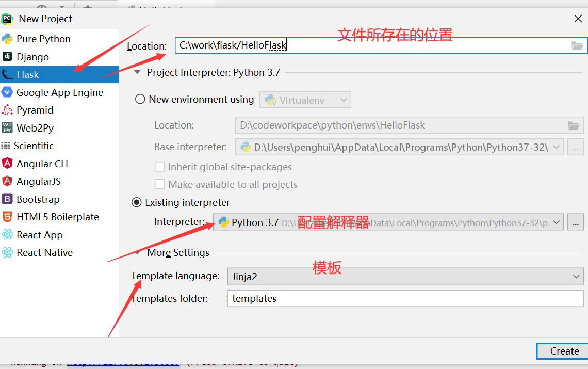Select Pure Python text in list
Screen dimensions: 588x369
coord(43,39)
